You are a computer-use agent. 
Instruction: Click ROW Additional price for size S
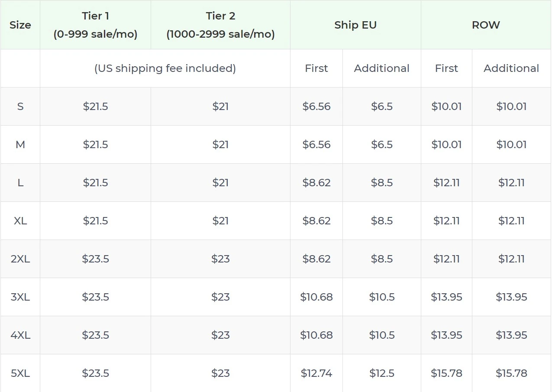(511, 107)
